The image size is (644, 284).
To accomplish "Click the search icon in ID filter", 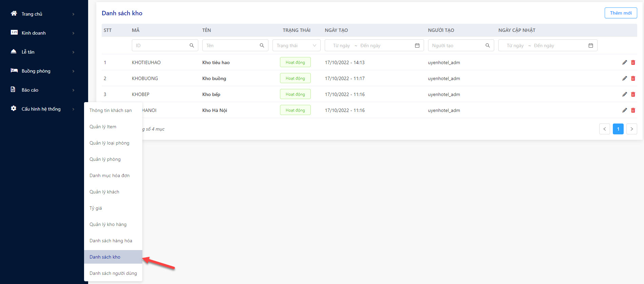I will tap(192, 45).
